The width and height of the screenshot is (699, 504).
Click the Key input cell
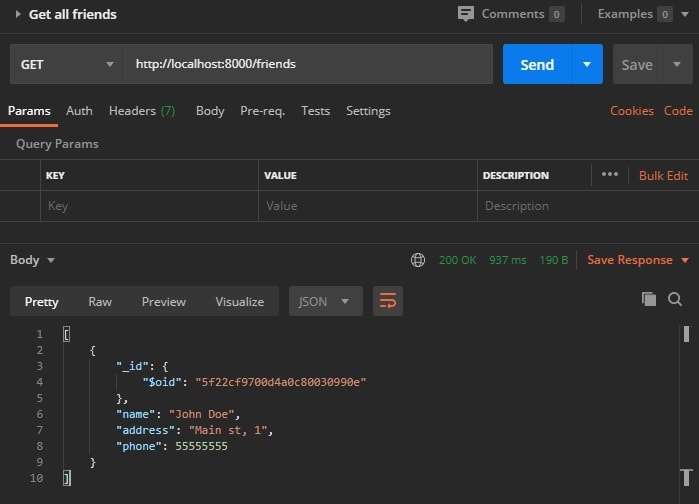point(149,206)
